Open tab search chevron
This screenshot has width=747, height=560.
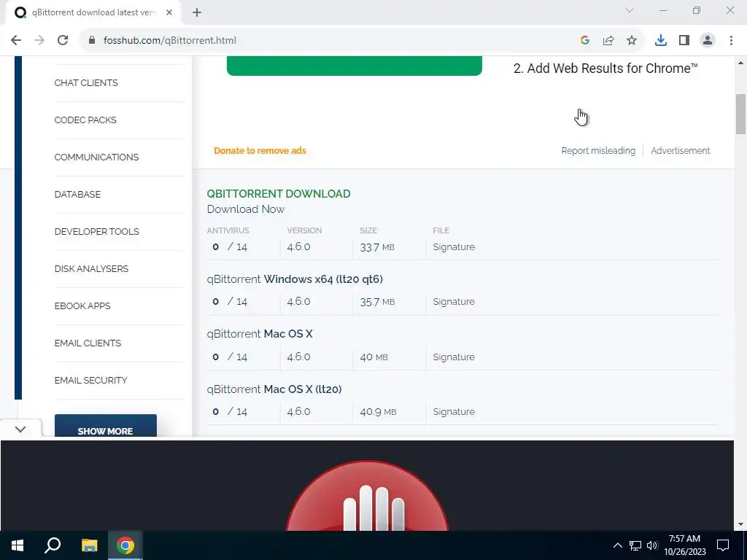click(x=630, y=10)
